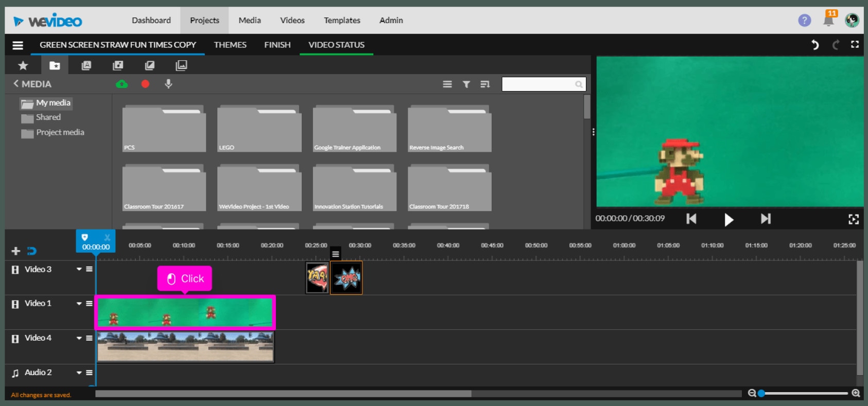Skip to the next clip

(x=766, y=219)
